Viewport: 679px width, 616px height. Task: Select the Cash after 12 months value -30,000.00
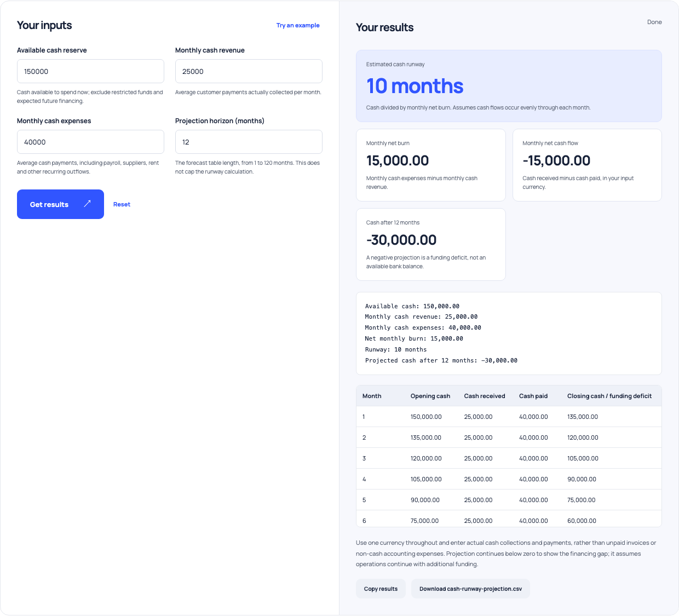tap(401, 240)
